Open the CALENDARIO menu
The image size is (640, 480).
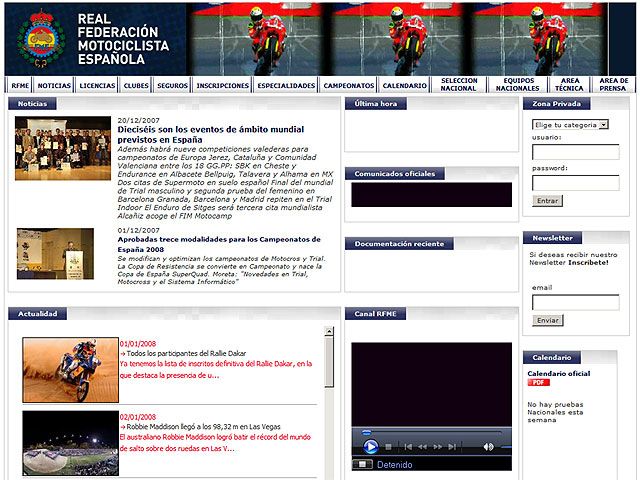point(404,85)
